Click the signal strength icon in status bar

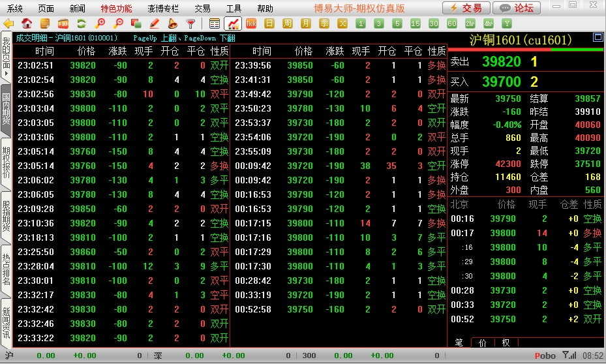(x=569, y=355)
